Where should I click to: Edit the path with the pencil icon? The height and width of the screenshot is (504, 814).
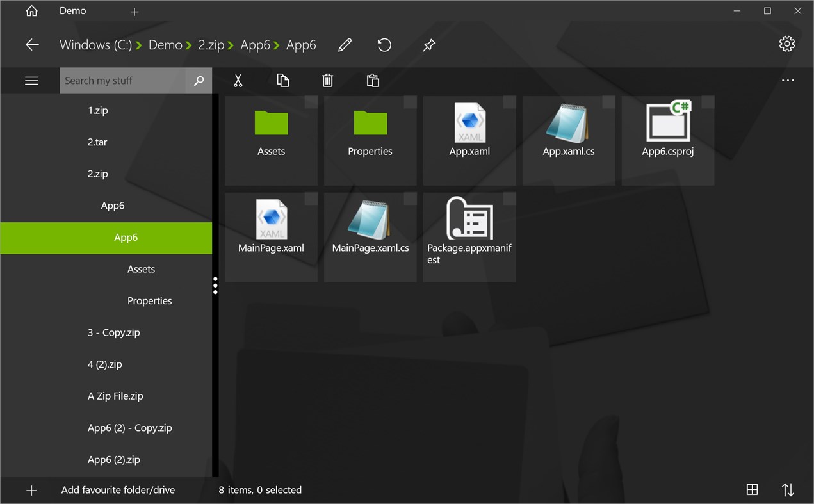(x=344, y=45)
